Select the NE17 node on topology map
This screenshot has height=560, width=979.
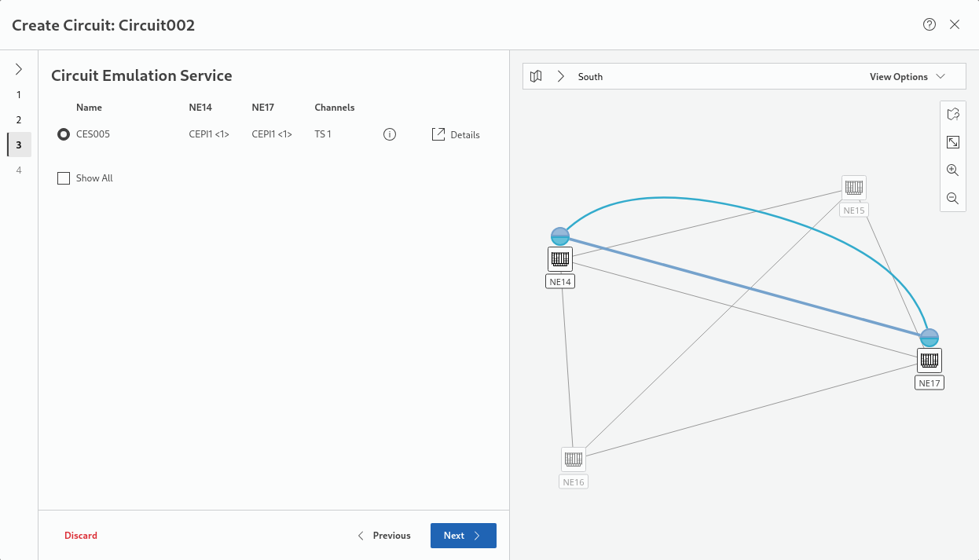(929, 361)
